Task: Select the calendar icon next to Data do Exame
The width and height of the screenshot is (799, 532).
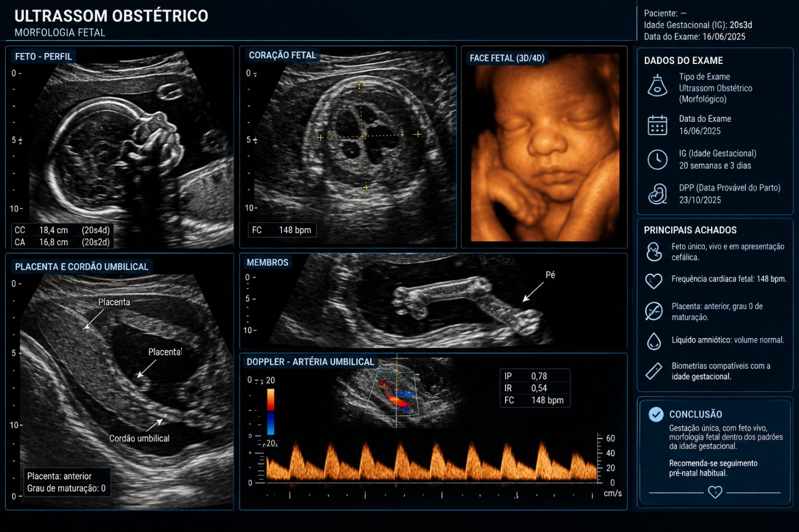Action: (657, 125)
